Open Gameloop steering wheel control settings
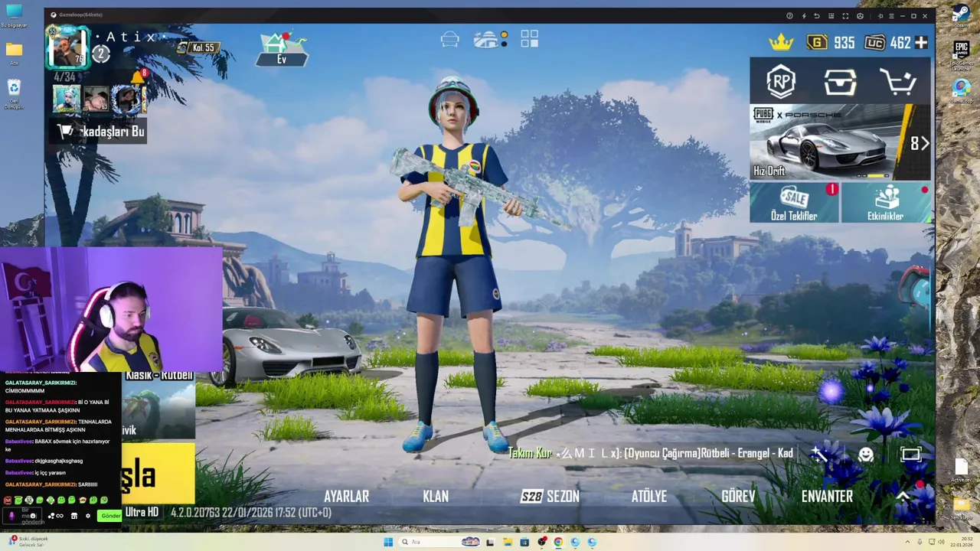The height and width of the screenshot is (551, 980). (860, 15)
